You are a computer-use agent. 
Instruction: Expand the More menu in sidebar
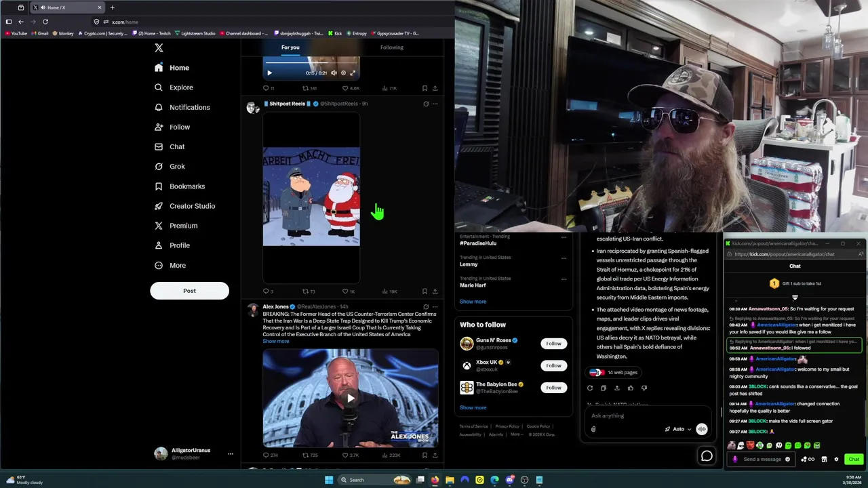(170, 266)
